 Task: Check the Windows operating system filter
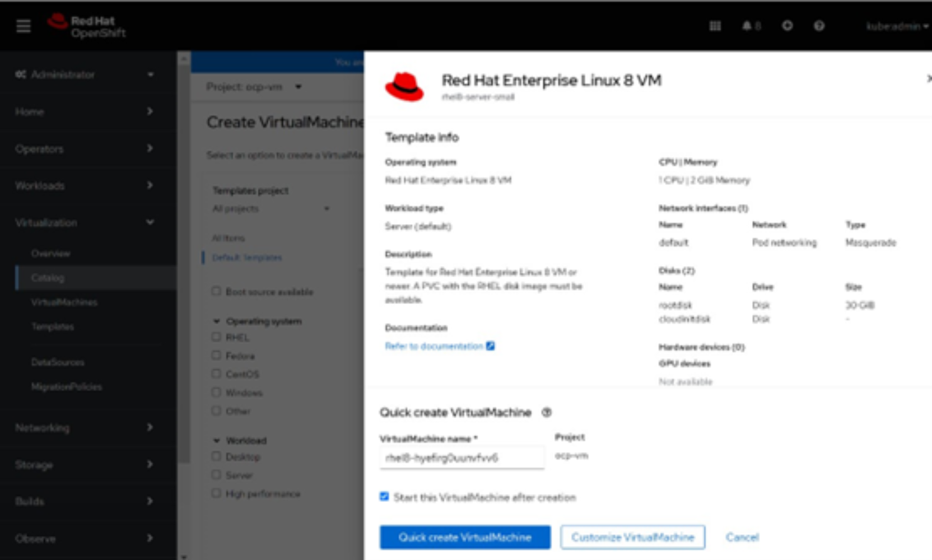216,393
